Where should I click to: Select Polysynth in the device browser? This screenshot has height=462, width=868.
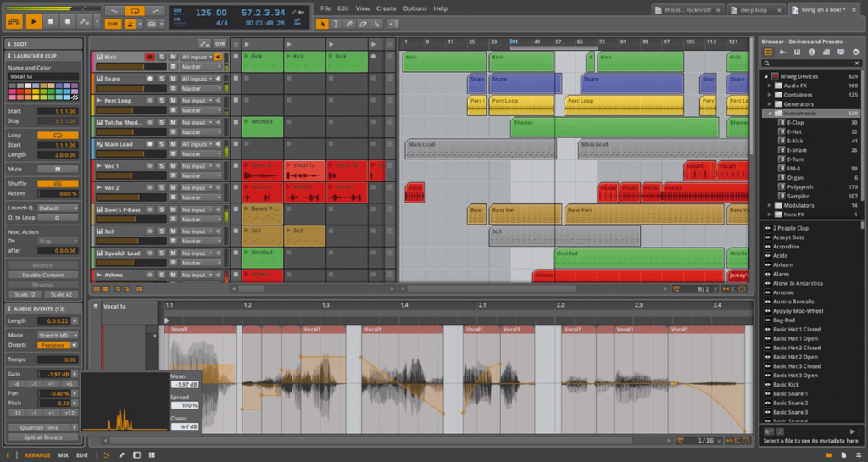tap(799, 186)
